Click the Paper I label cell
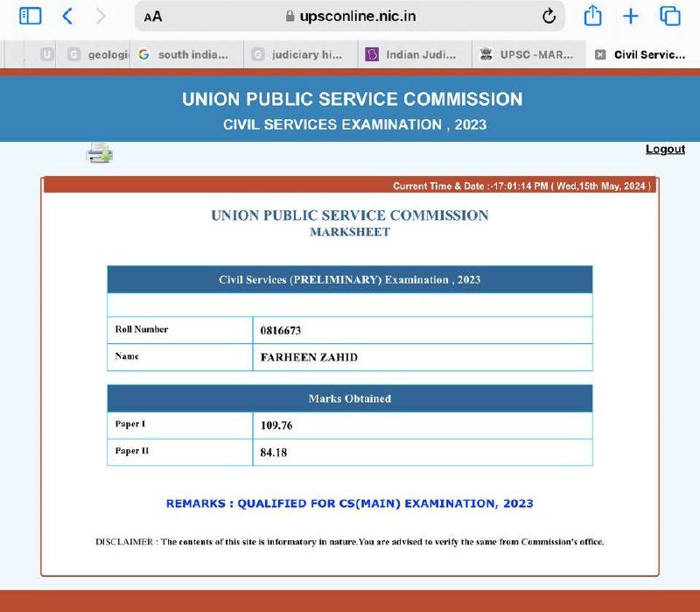The image size is (700, 612). tap(180, 426)
